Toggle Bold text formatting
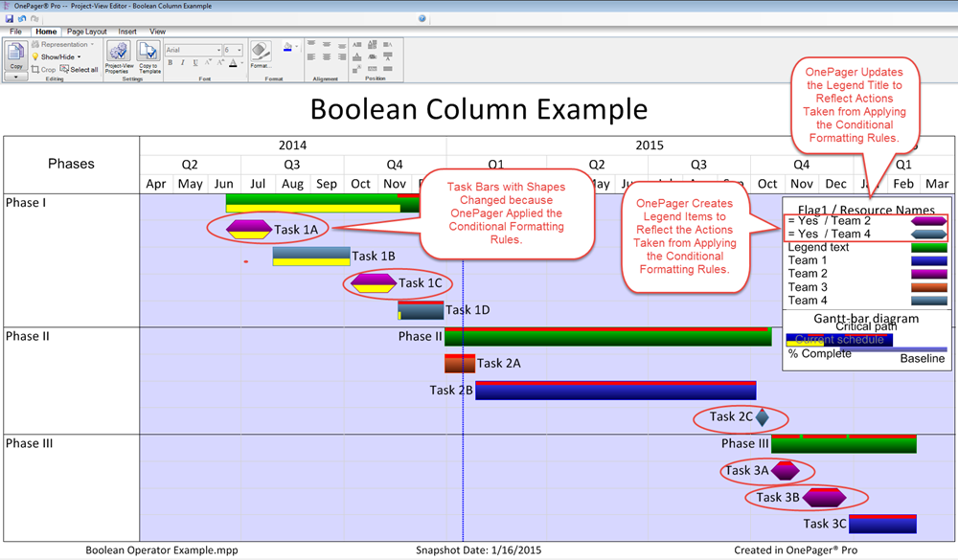 point(171,63)
